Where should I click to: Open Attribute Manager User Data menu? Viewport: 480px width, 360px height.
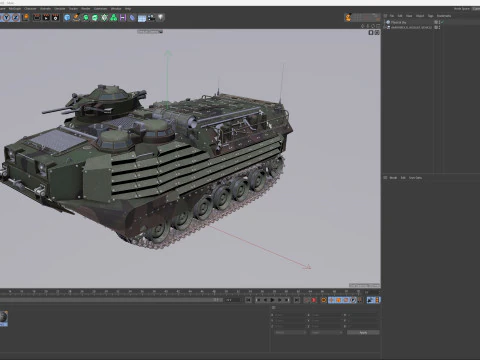tap(415, 178)
